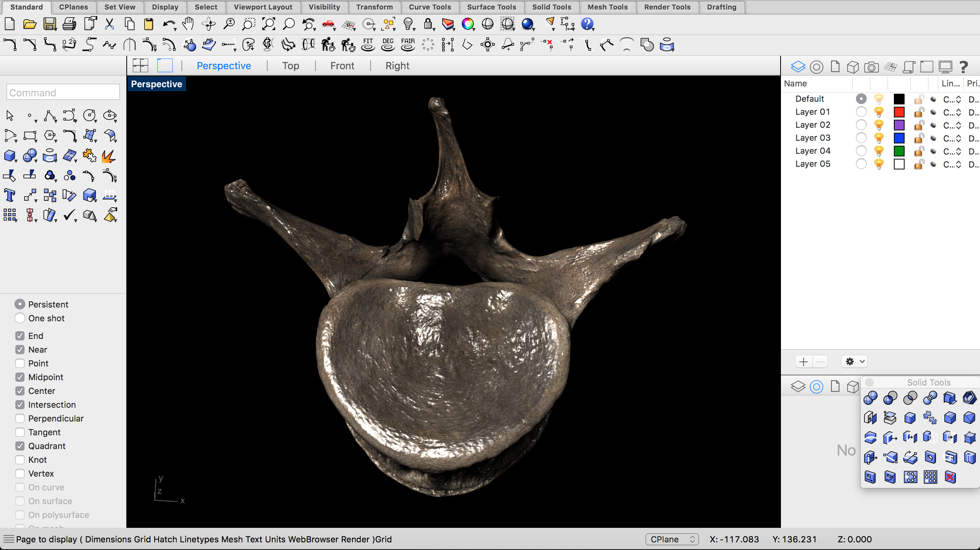Click the lock objects padlock icon
The height and width of the screenshot is (550, 980).
(428, 24)
